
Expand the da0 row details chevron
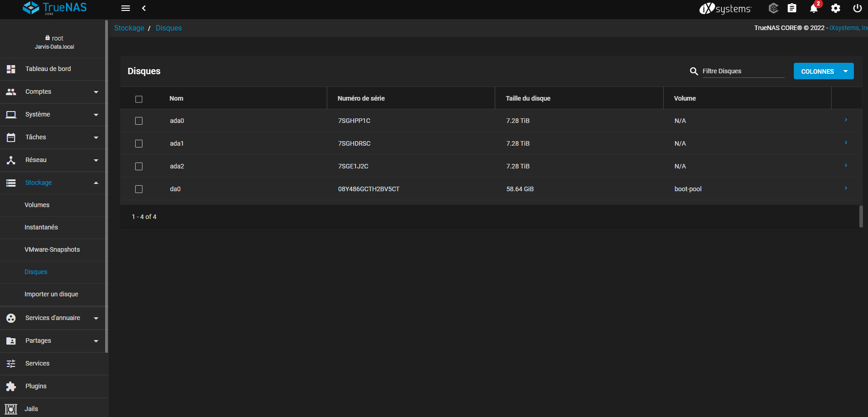coord(846,188)
